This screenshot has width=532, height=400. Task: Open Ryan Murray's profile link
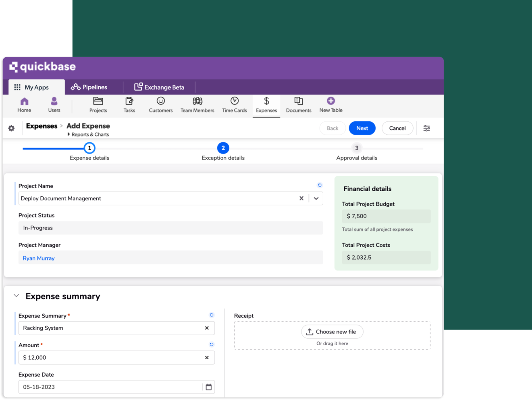pos(38,258)
